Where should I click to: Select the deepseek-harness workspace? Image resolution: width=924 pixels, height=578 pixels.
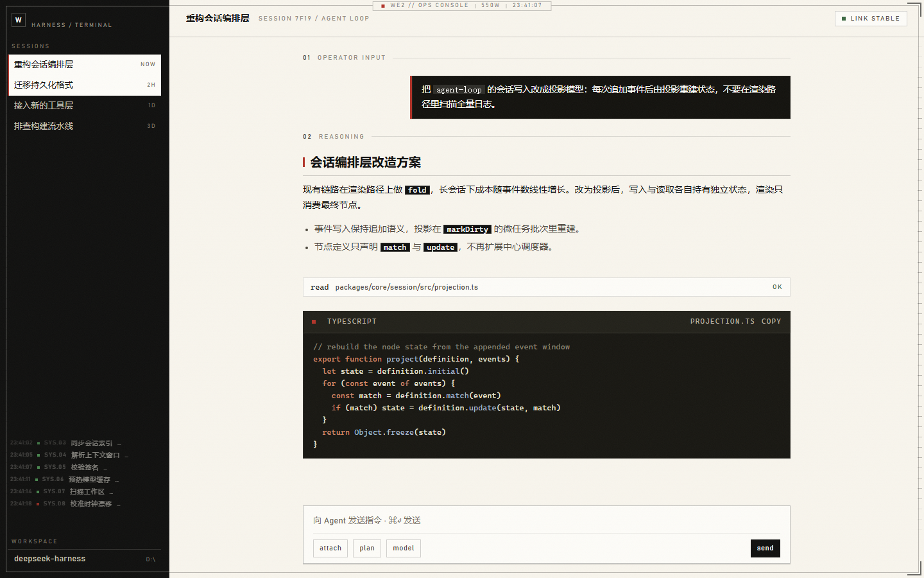(84, 559)
